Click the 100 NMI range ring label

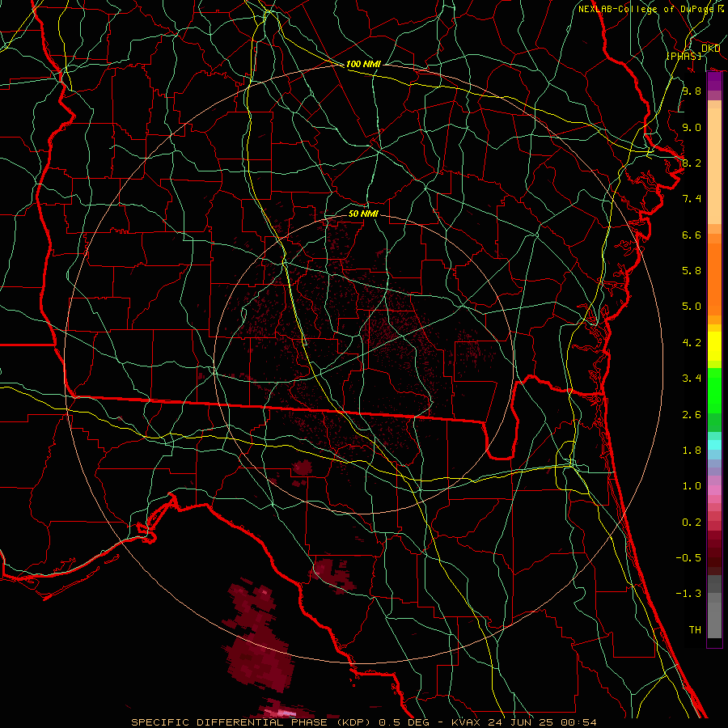pos(363,64)
